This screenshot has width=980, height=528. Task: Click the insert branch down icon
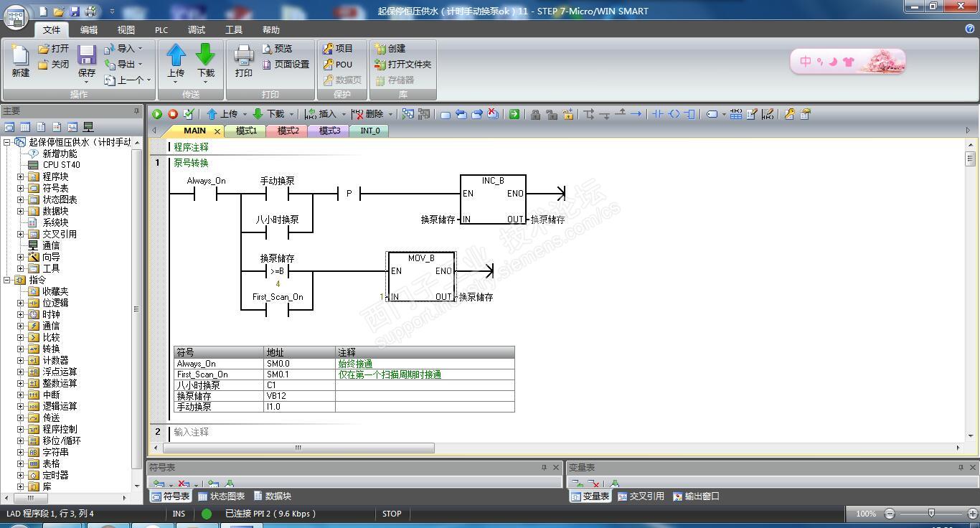(x=589, y=114)
